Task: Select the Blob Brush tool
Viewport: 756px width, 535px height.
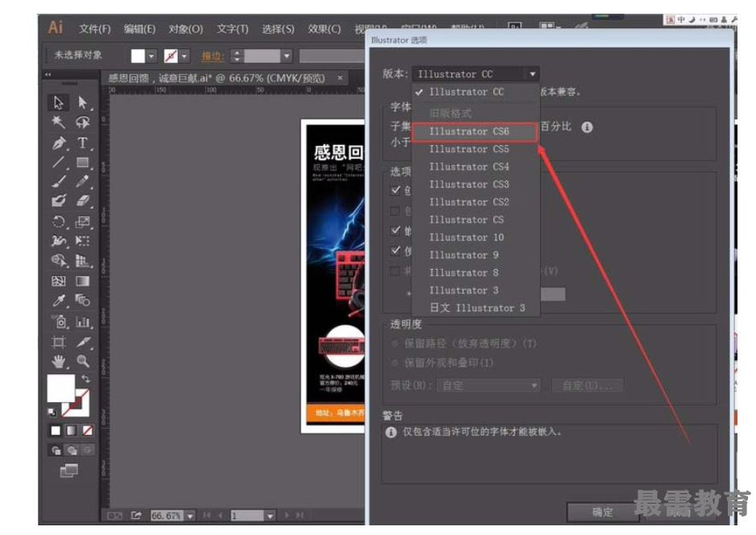Action: coord(58,200)
